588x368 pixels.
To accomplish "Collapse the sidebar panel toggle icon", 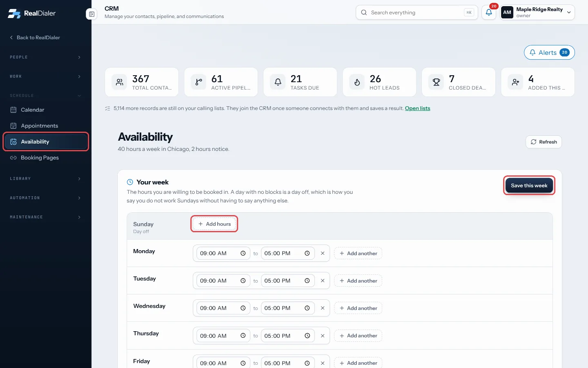I will tap(92, 14).
